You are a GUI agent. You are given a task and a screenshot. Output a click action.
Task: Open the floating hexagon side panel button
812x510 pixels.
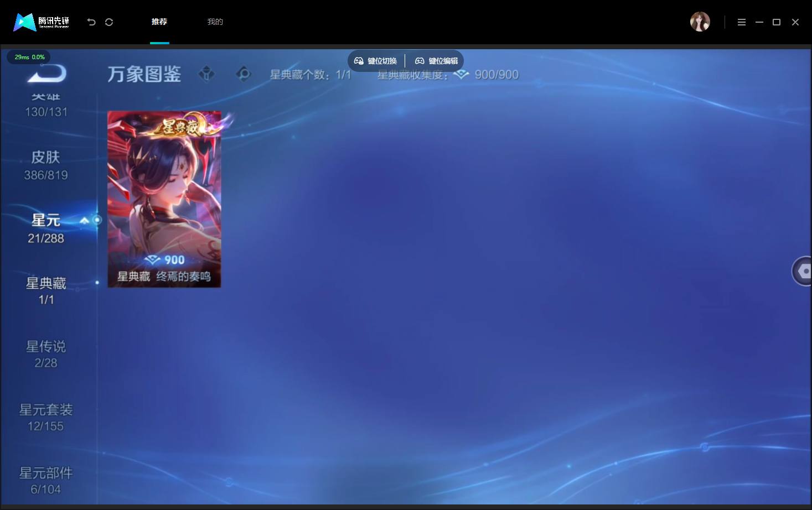coord(802,271)
